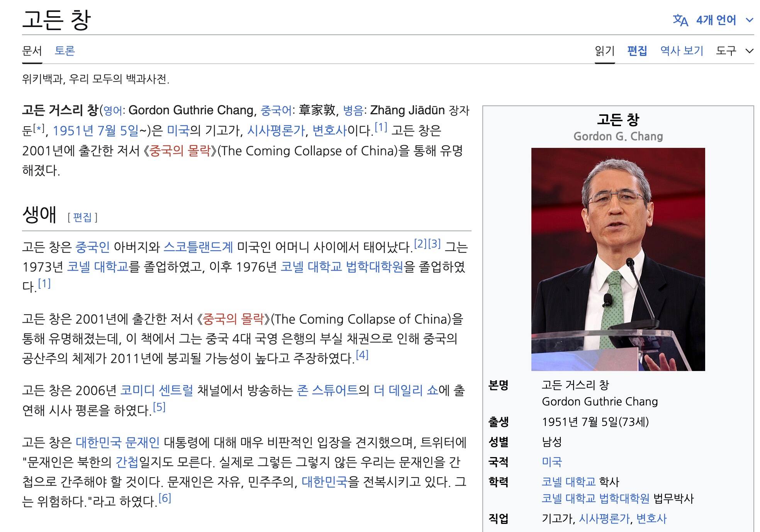Open citation [2] reference
This screenshot has width=760, height=532.
tap(420, 244)
